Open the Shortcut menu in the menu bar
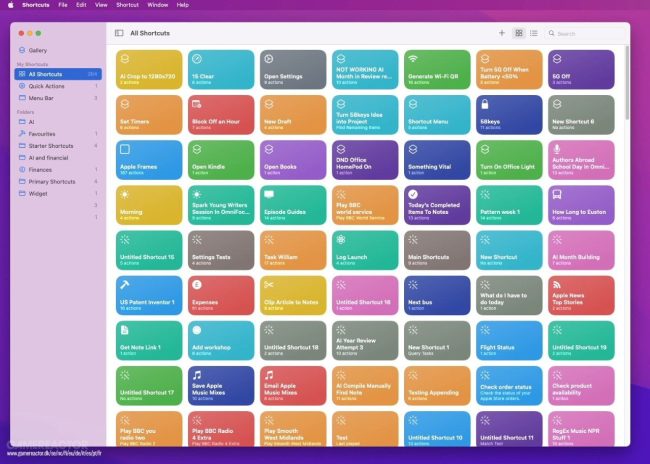This screenshot has width=650, height=464. [x=127, y=5]
